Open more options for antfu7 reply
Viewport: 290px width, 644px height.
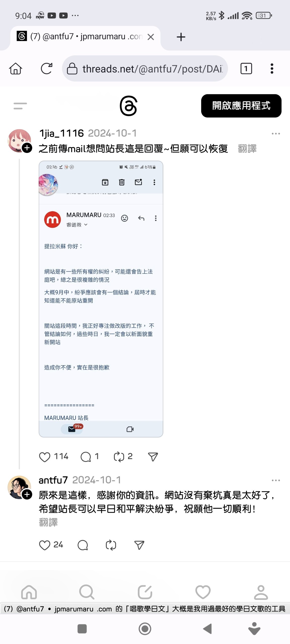click(276, 480)
